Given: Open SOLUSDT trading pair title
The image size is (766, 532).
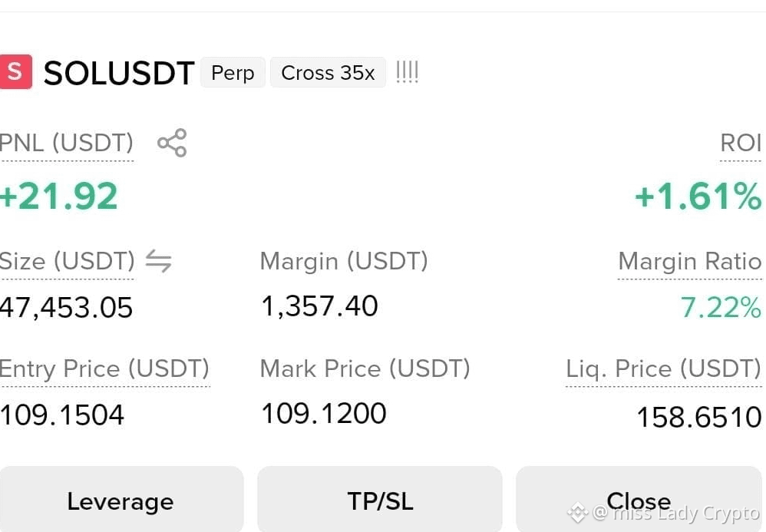Looking at the screenshot, I should tap(119, 73).
